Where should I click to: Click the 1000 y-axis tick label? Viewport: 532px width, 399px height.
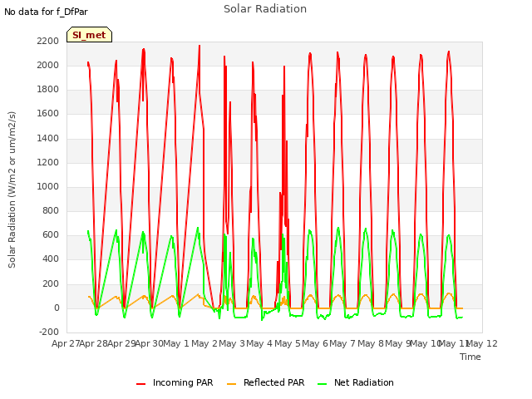click(48, 186)
